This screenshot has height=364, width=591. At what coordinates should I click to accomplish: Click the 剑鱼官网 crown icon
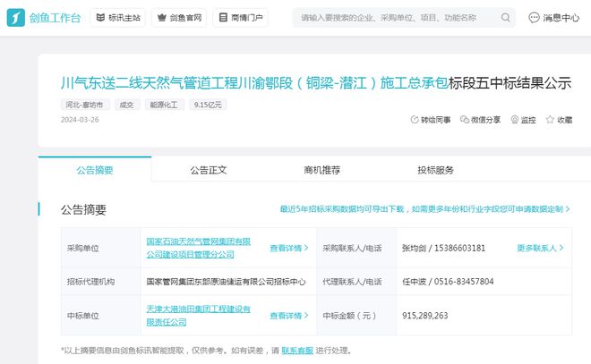click(162, 18)
